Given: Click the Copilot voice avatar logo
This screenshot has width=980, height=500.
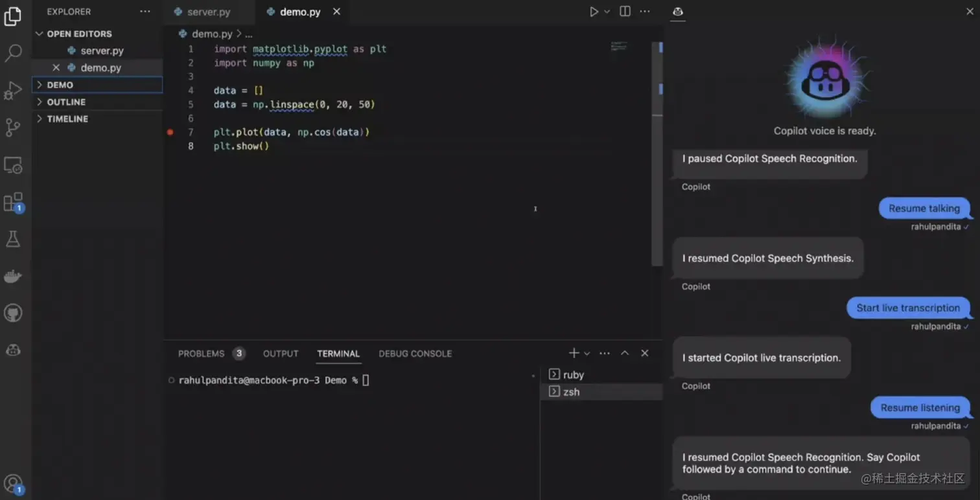Looking at the screenshot, I should pos(825,80).
